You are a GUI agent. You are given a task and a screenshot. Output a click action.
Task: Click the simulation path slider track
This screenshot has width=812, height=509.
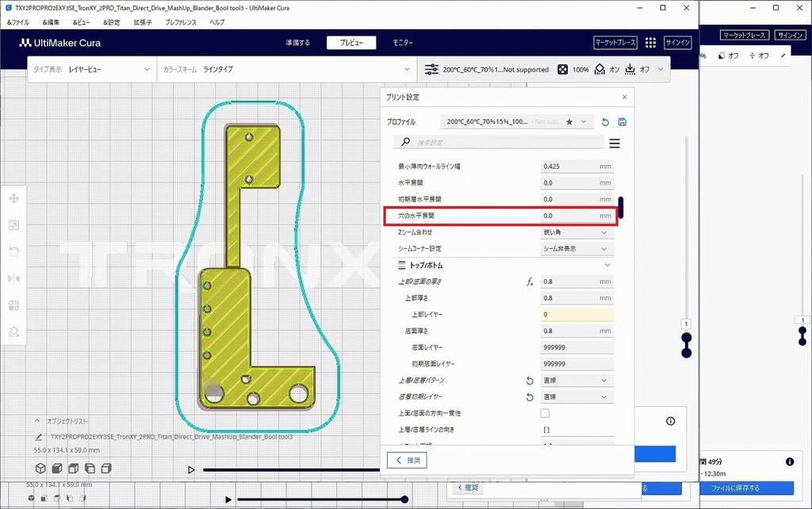(x=291, y=469)
